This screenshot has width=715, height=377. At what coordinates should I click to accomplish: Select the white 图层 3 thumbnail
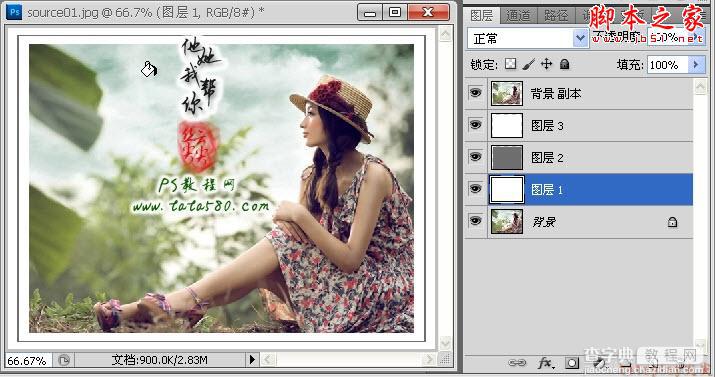(x=507, y=125)
